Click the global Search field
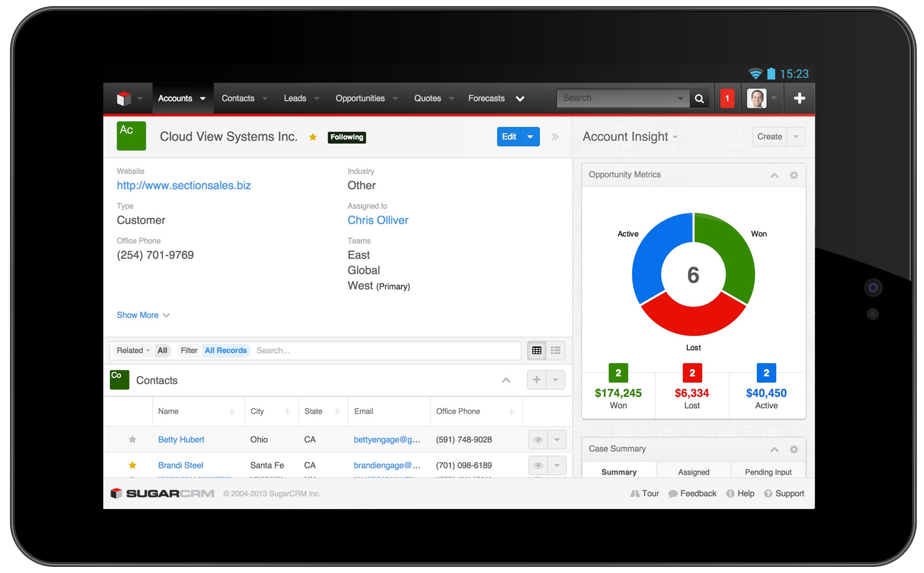 622,98
